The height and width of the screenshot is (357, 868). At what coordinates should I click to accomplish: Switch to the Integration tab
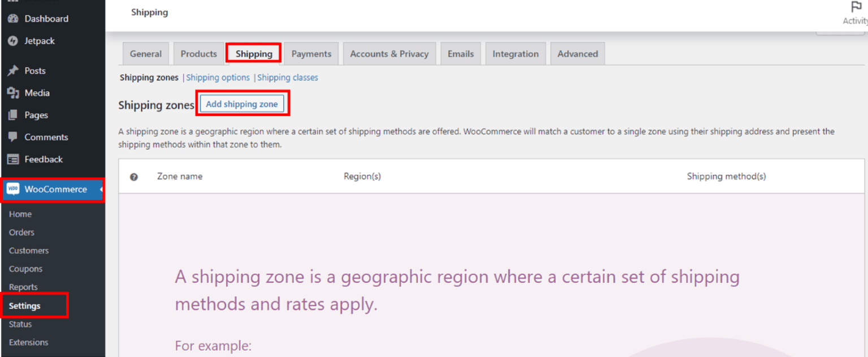(x=515, y=53)
